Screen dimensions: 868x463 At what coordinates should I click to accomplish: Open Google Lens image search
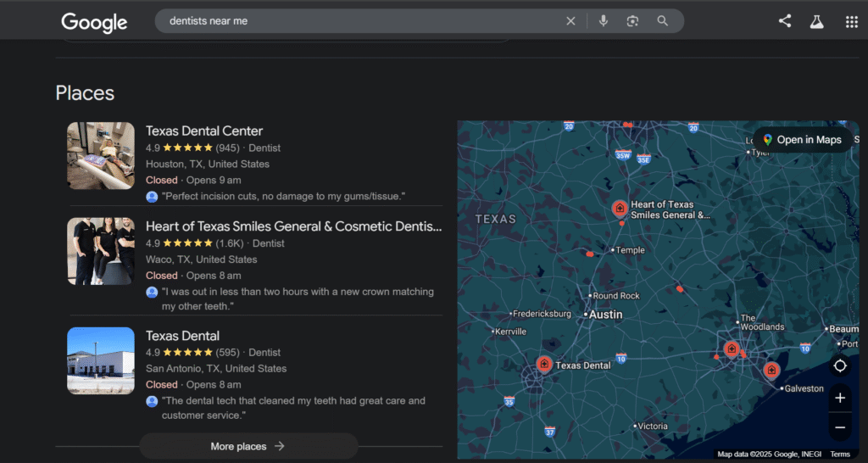tap(632, 21)
